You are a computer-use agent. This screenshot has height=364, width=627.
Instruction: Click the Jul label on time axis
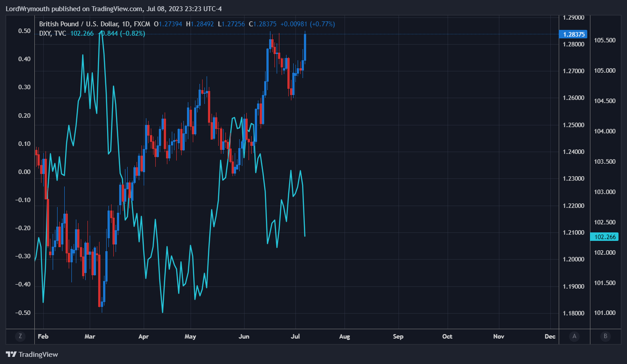tap(295, 336)
